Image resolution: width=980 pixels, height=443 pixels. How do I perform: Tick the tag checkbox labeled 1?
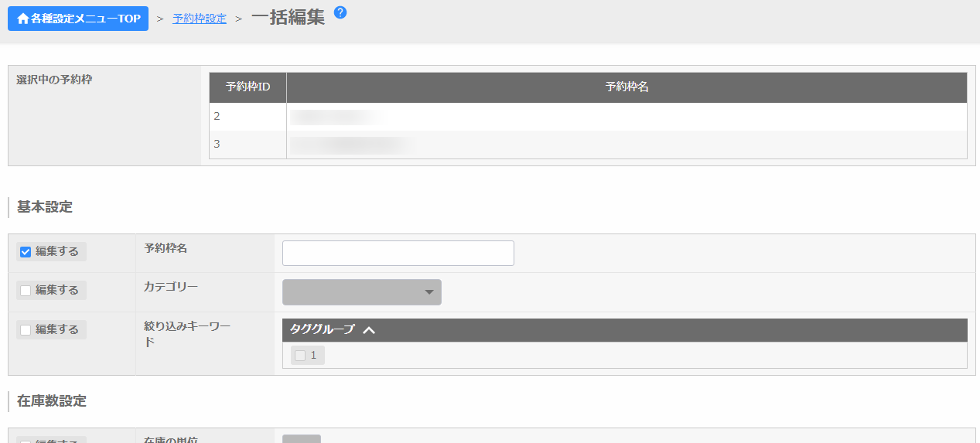(300, 356)
